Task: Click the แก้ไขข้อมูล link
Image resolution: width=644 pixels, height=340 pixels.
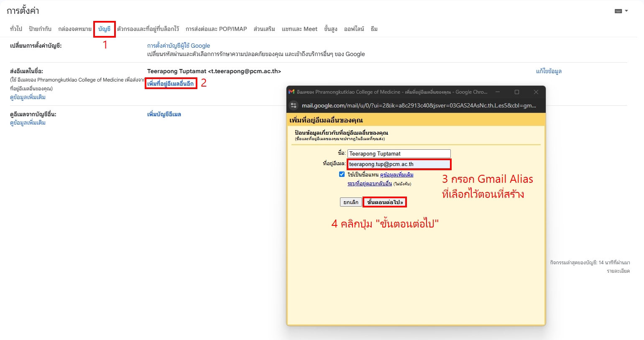Action: [x=549, y=71]
